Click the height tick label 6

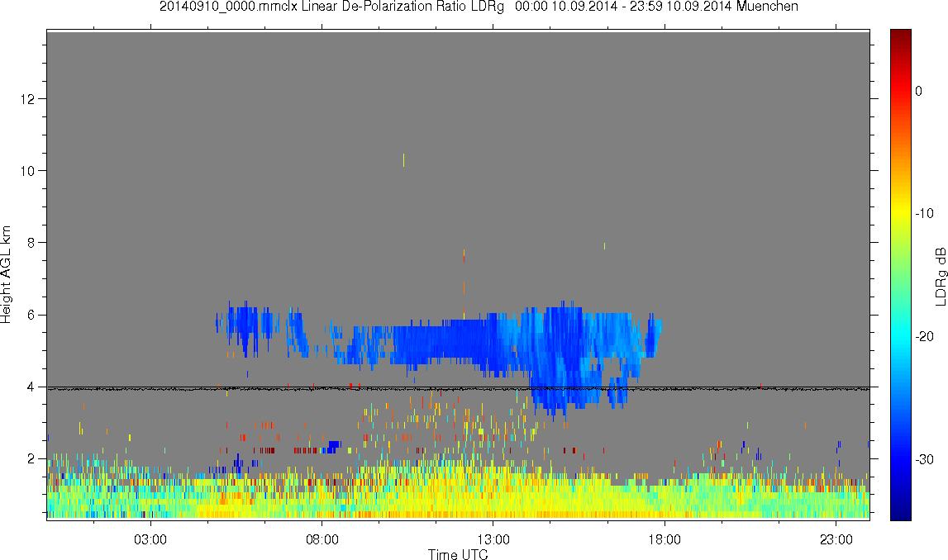click(x=31, y=315)
